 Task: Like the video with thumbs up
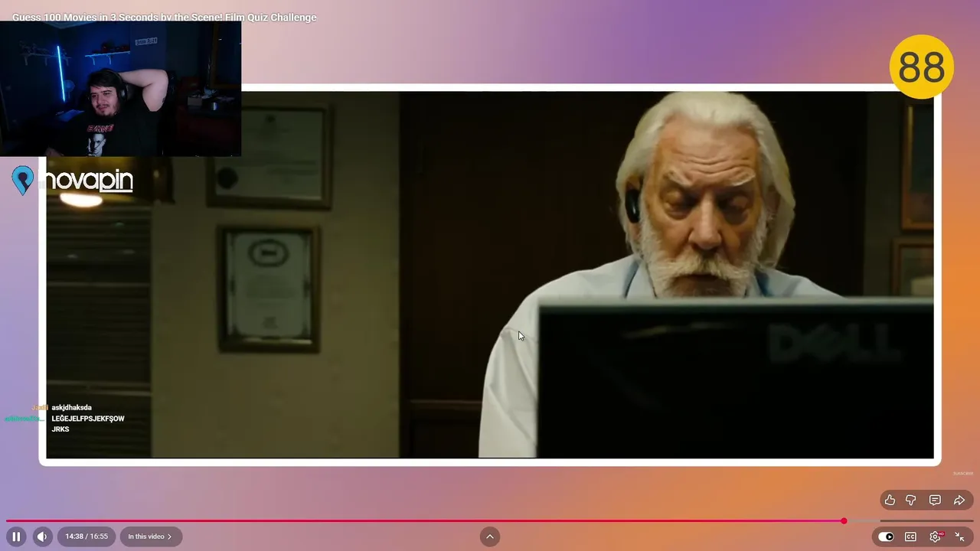coord(890,500)
